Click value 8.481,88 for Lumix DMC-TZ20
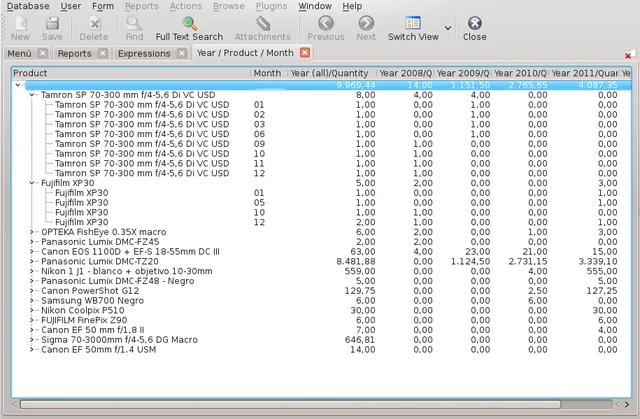Viewport: 640px width, 419px height. 356,261
